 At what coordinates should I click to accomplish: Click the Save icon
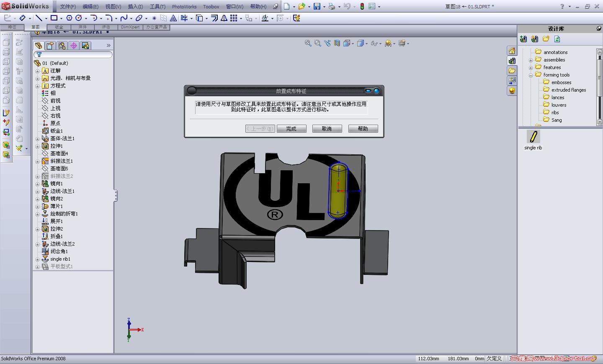[317, 6]
